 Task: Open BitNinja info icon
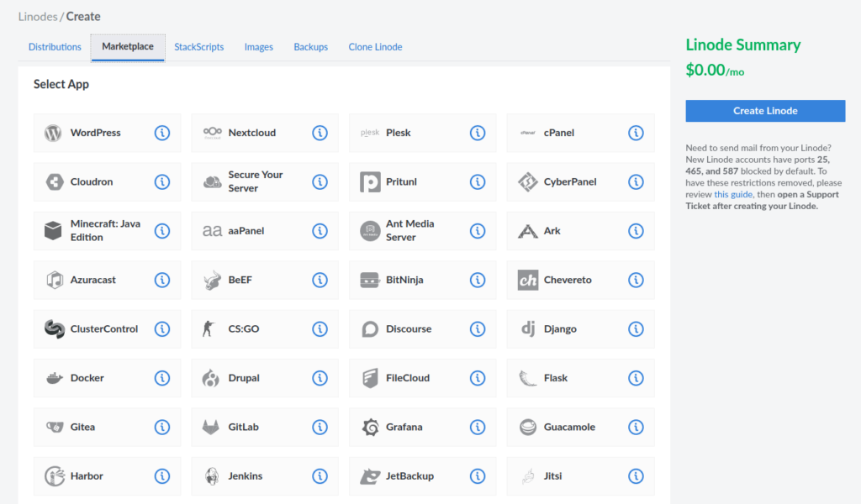click(478, 280)
